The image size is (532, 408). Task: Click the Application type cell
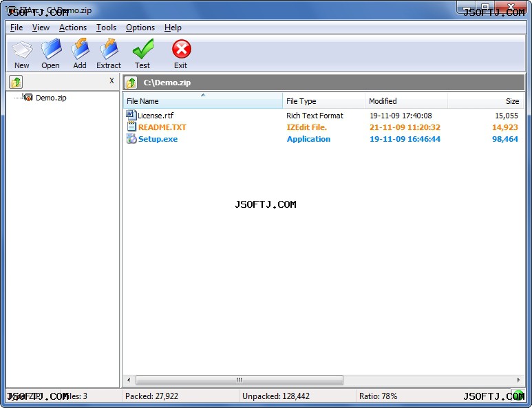(x=308, y=139)
